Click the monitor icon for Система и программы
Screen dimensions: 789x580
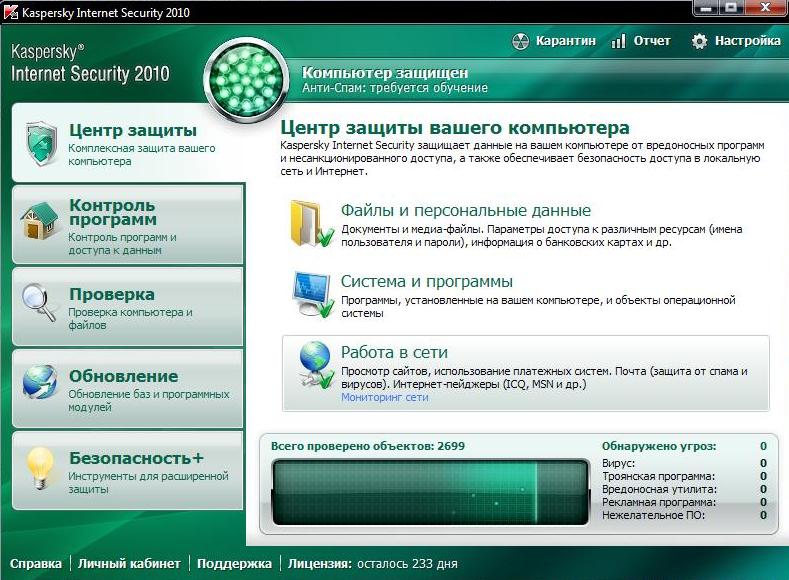coord(312,295)
